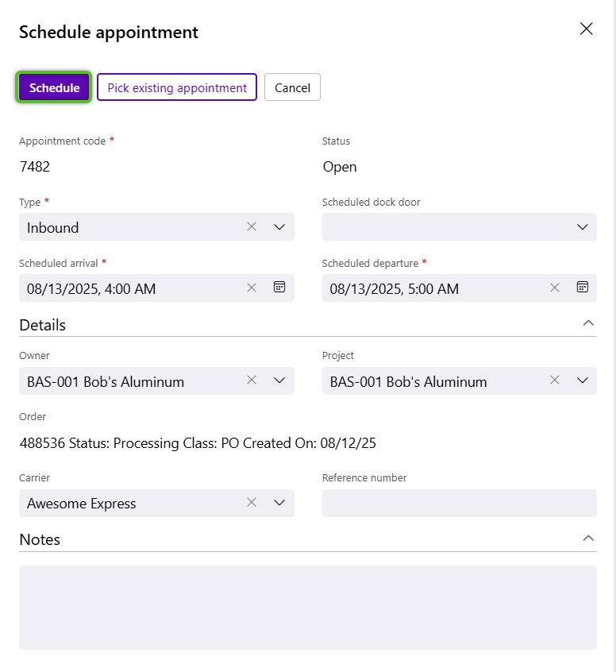The height and width of the screenshot is (672, 616).
Task: Collapse the Notes section
Action: coord(588,538)
